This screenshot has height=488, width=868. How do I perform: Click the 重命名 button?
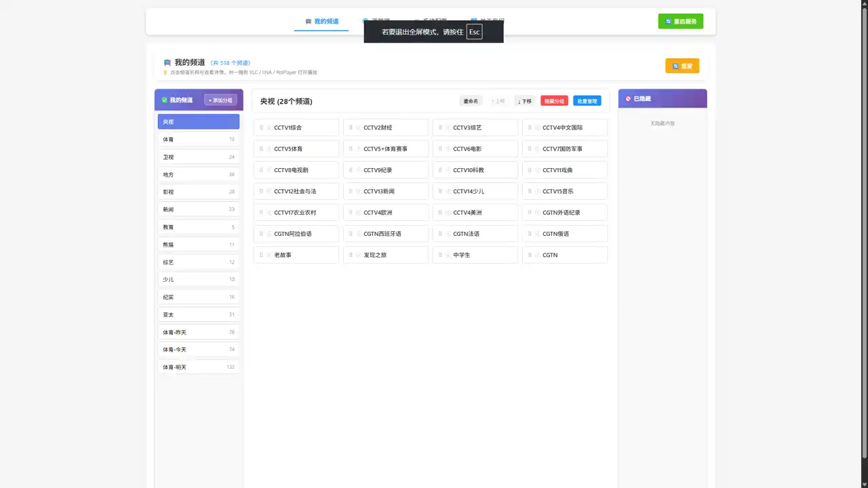(471, 101)
